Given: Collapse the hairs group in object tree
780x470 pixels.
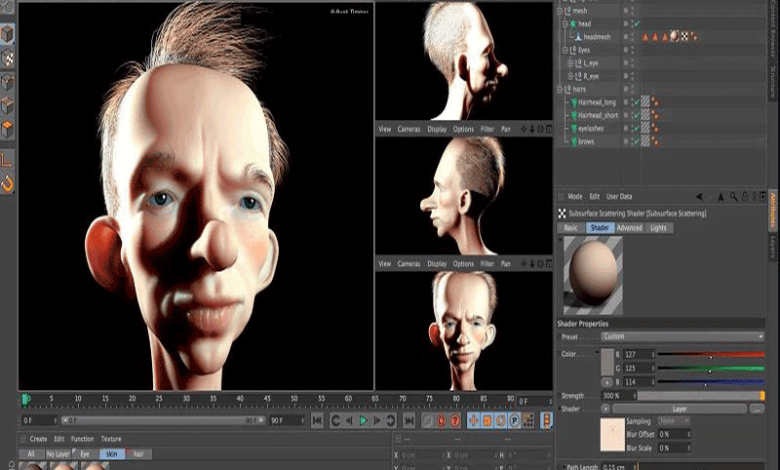Looking at the screenshot, I should [x=561, y=89].
